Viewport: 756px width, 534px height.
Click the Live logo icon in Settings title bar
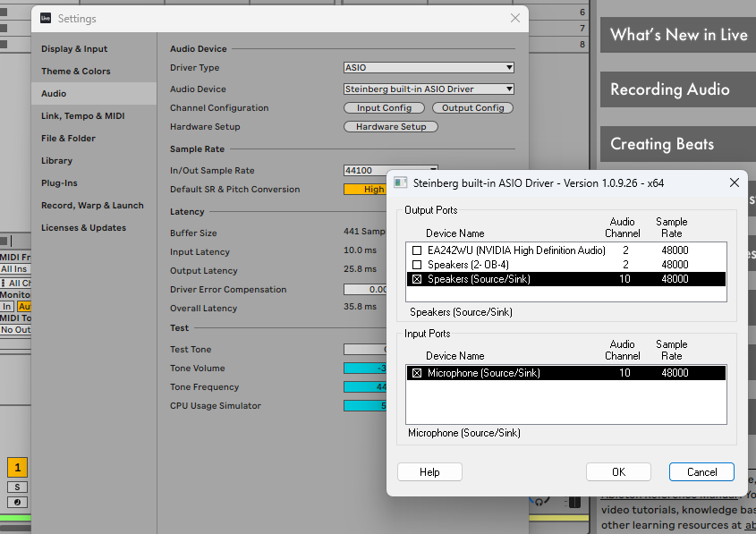tap(46, 18)
